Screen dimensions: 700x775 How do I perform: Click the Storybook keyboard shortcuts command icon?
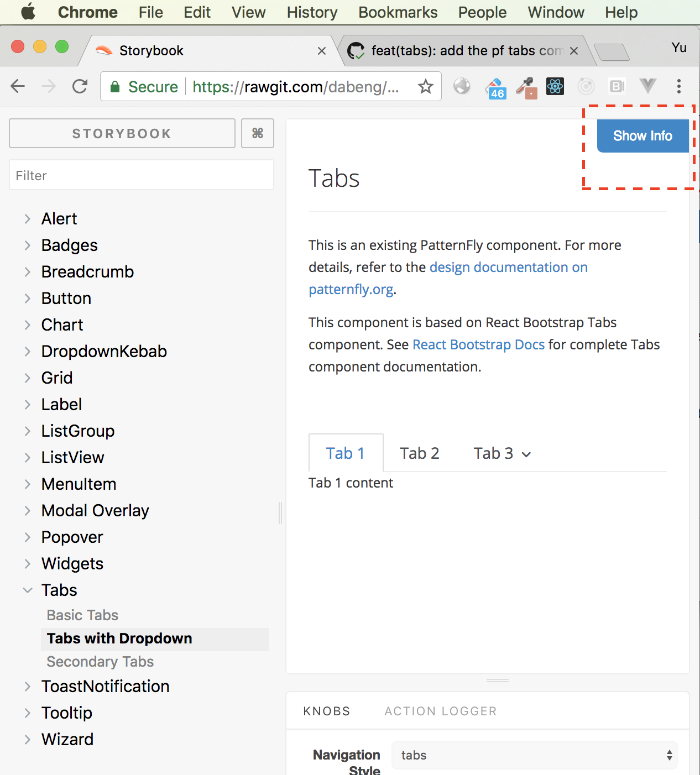[258, 133]
